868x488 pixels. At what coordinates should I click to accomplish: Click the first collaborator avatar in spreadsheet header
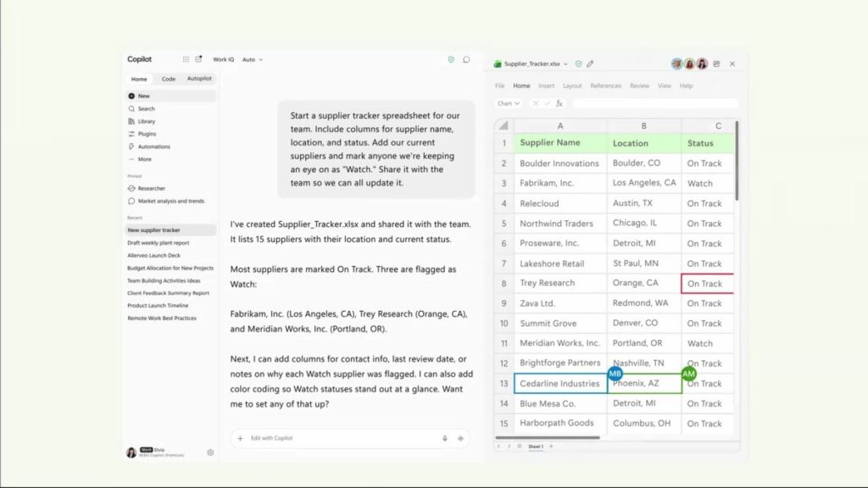coord(676,64)
